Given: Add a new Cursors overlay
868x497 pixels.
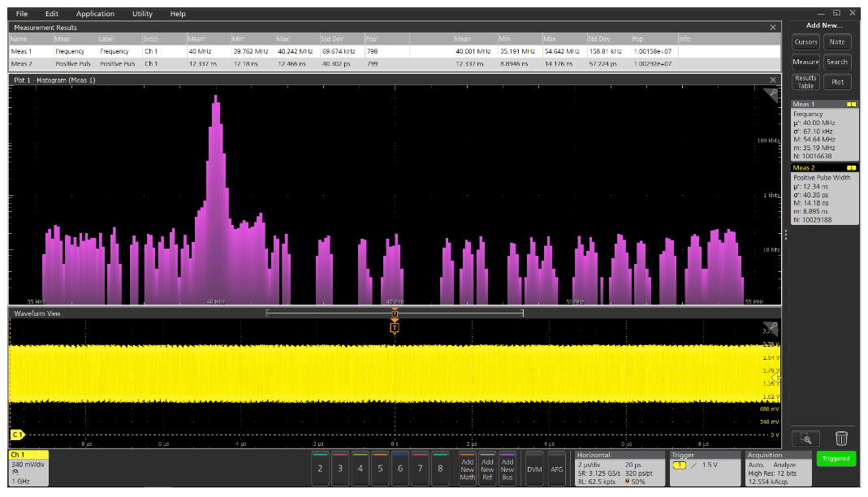Looking at the screenshot, I should [805, 41].
